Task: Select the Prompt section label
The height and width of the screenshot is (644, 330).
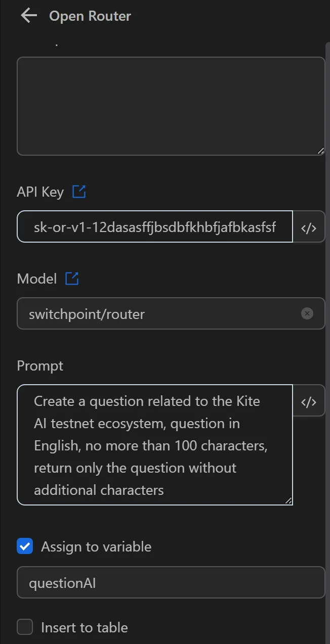Action: pyautogui.click(x=40, y=365)
